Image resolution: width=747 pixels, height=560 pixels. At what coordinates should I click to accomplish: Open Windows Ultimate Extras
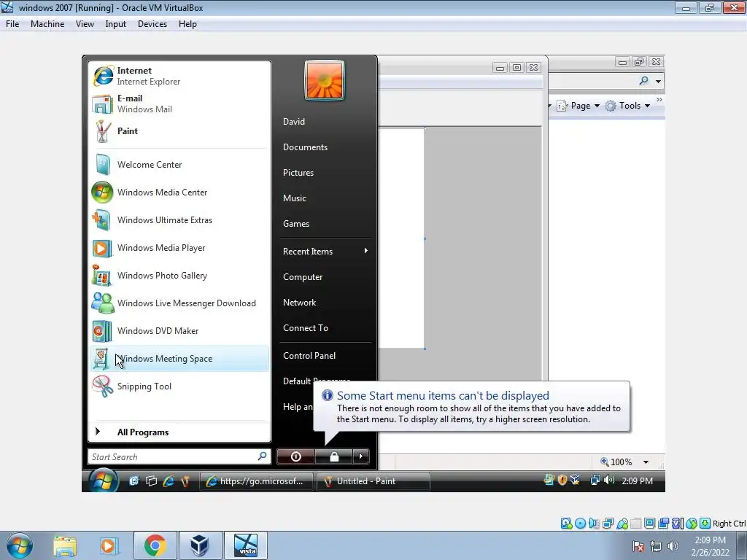coord(179,220)
